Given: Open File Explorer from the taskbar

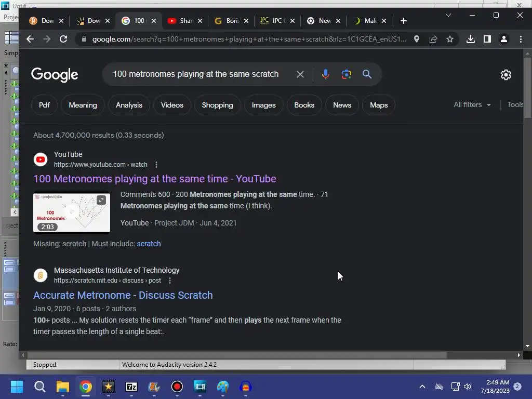Looking at the screenshot, I should click(63, 387).
